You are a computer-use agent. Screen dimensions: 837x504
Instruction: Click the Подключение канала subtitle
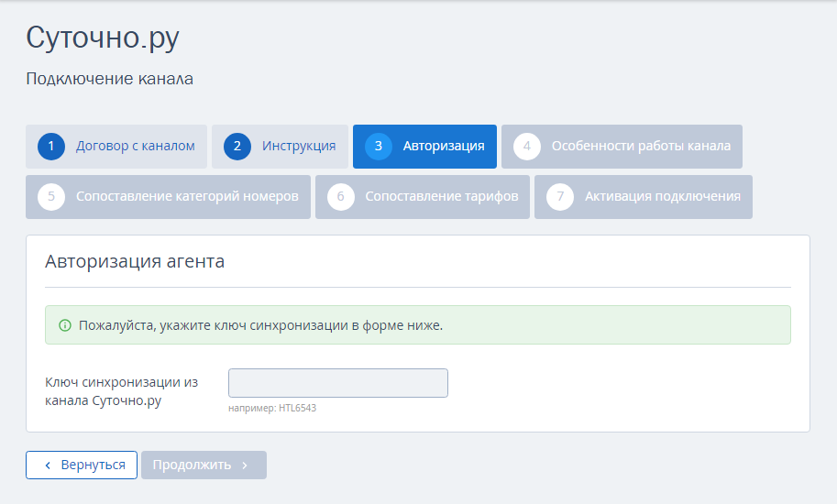point(109,79)
